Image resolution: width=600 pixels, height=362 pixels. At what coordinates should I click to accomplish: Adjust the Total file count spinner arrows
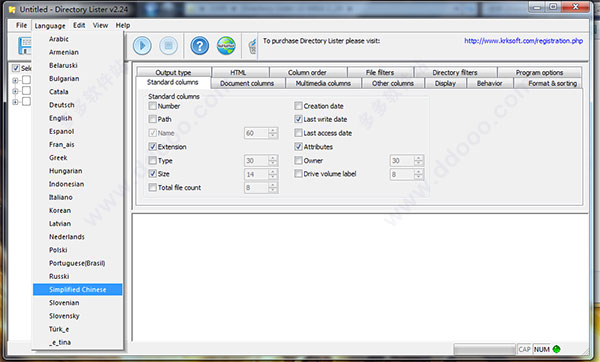tap(273, 188)
